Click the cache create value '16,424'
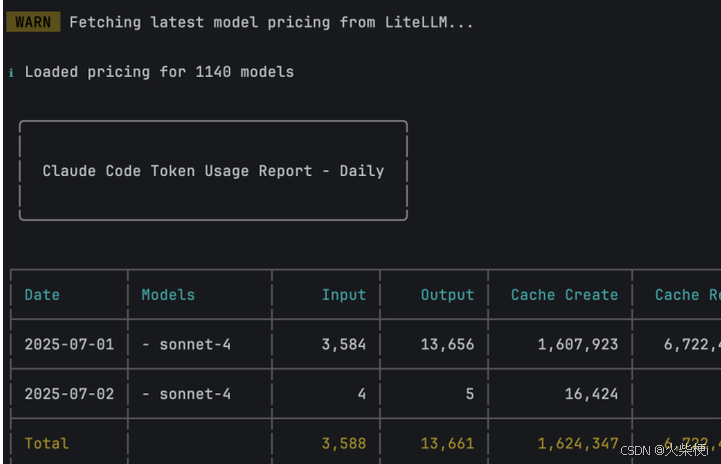 [x=591, y=394]
